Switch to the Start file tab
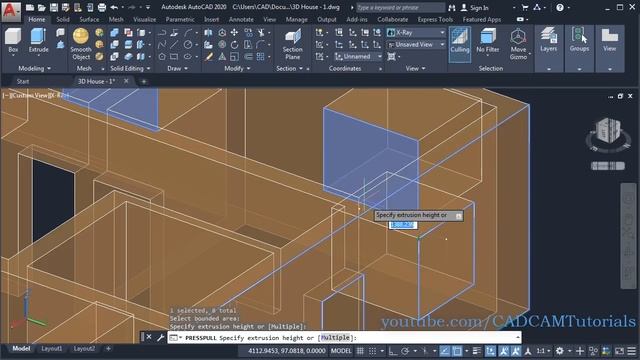The width and height of the screenshot is (640, 360). [x=23, y=81]
